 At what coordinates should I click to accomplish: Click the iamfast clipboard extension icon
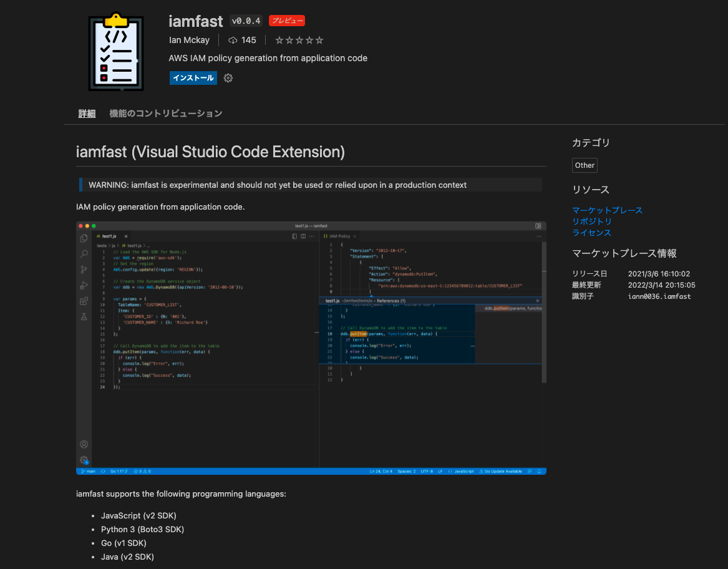pos(116,52)
